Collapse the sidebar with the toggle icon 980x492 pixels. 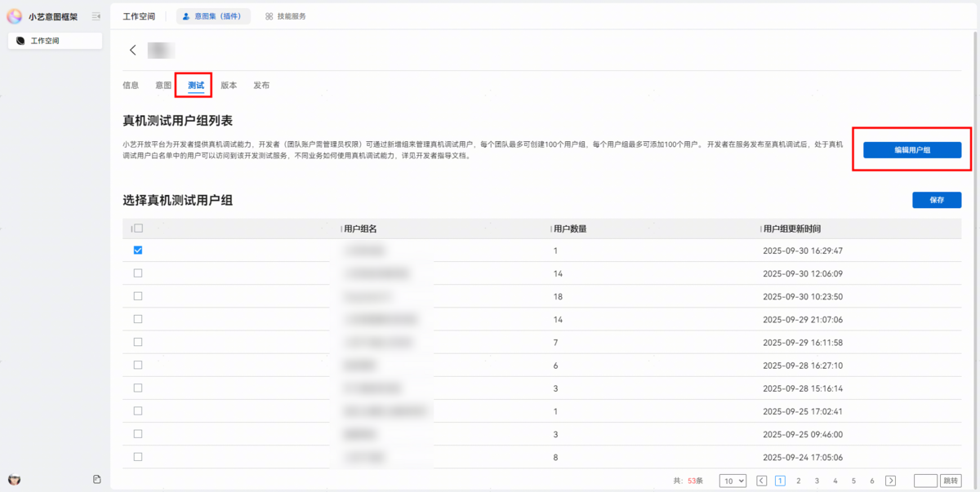(96, 16)
